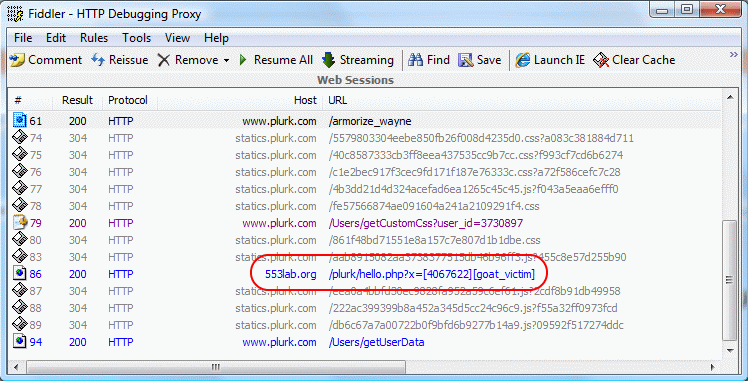The width and height of the screenshot is (748, 381).
Task: Click the icon for session 76
Action: (x=20, y=172)
